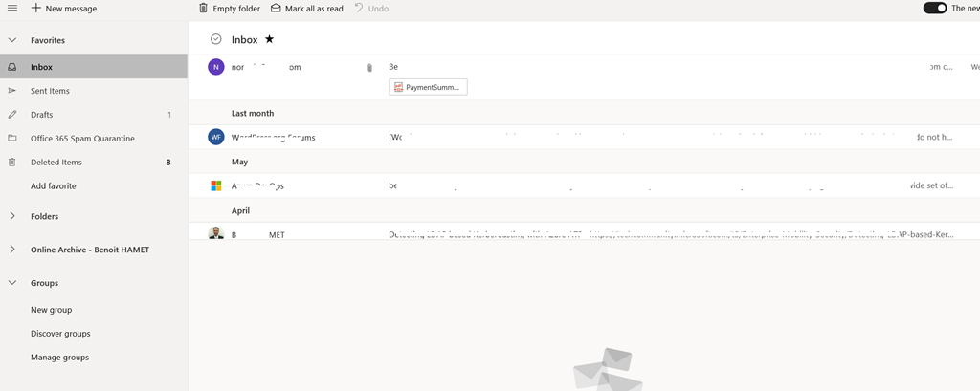Open the PaymentSumm... attachment
Viewport: 980px width, 391px height.
[428, 87]
